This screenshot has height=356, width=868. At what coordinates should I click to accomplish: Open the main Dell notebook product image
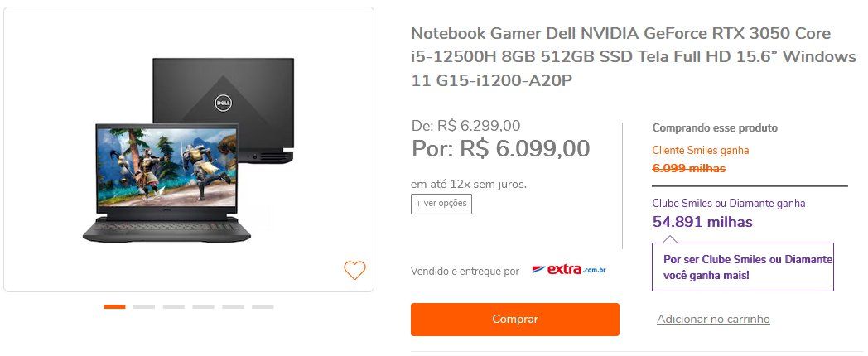coord(189,150)
